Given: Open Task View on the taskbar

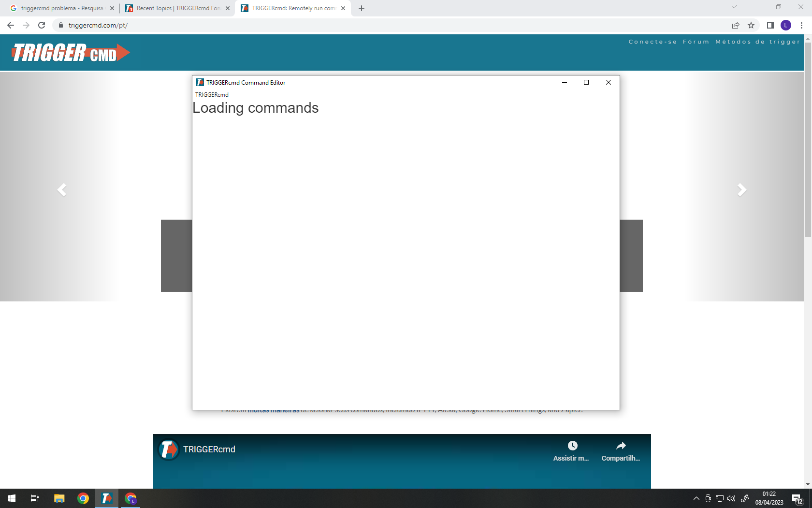Looking at the screenshot, I should pyautogui.click(x=35, y=498).
